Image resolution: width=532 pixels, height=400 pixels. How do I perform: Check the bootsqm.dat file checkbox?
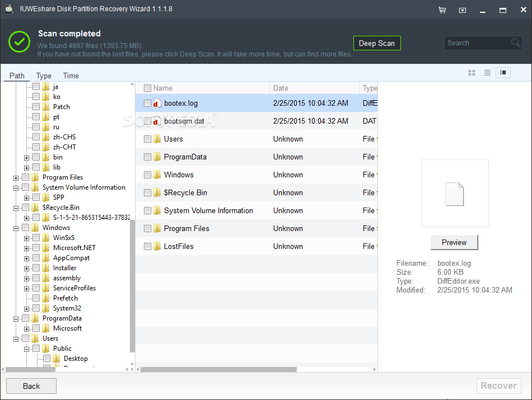tap(147, 121)
